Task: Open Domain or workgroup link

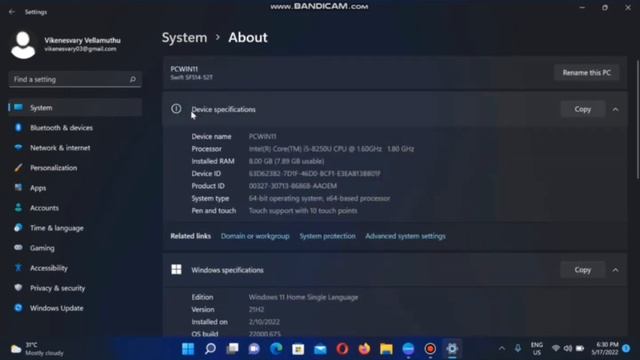Action: coord(255,236)
